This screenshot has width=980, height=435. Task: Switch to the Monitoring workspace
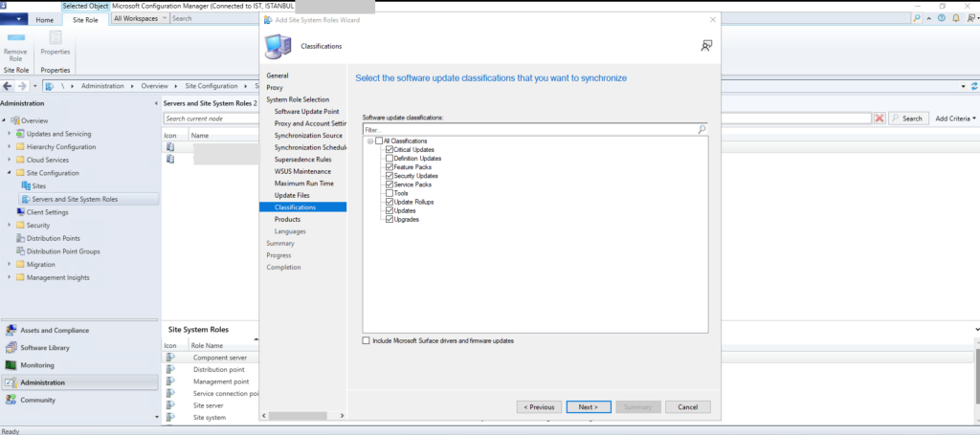tap(36, 364)
